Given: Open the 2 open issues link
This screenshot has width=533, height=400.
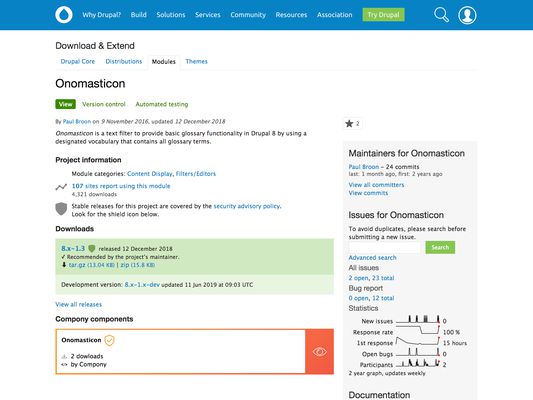Looking at the screenshot, I should pyautogui.click(x=358, y=278).
